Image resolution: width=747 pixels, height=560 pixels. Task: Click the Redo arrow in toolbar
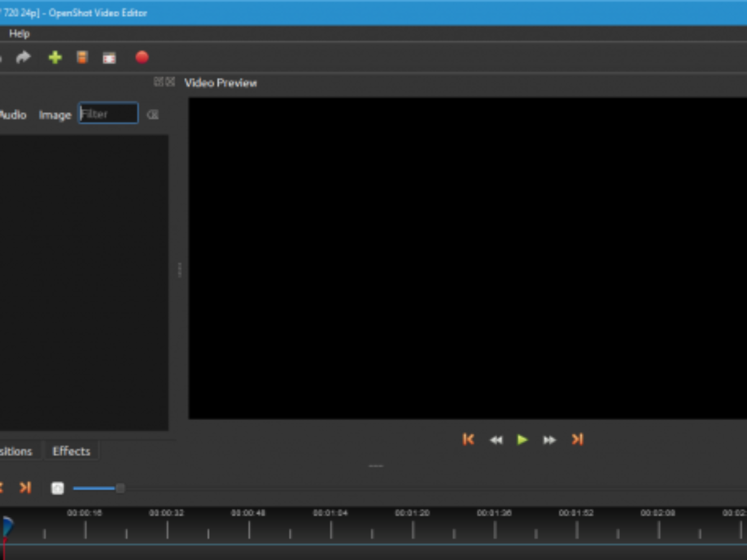click(23, 58)
